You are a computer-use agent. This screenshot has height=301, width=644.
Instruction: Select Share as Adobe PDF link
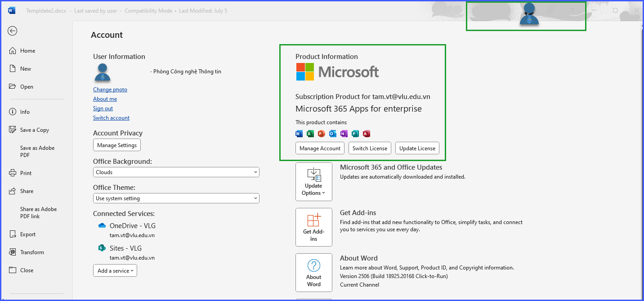(x=38, y=213)
